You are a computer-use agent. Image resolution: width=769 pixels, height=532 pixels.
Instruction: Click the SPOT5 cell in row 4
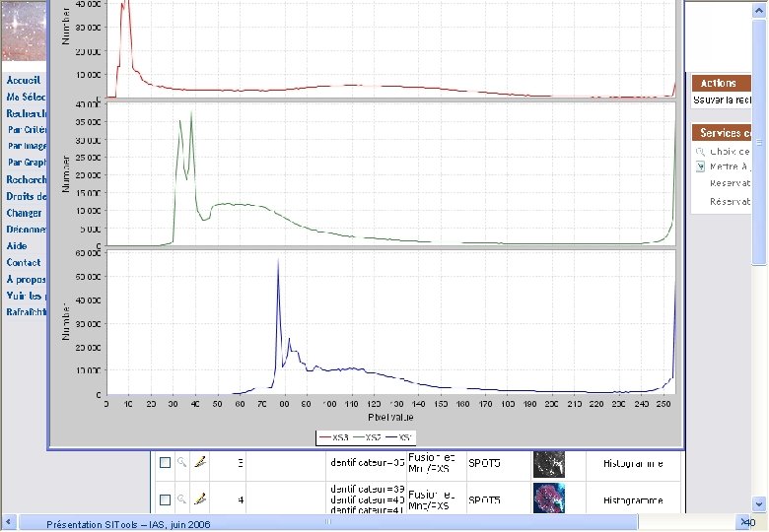pos(484,500)
